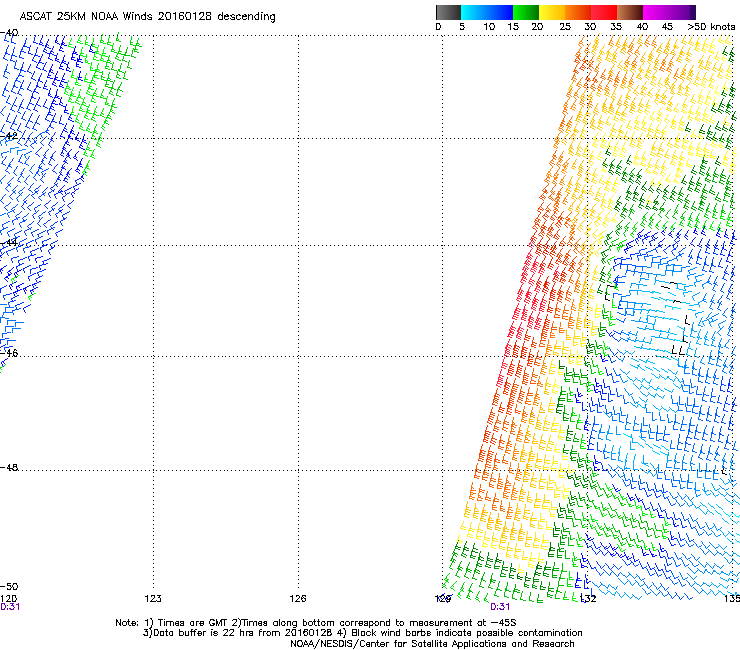This screenshot has height=650, width=740.
Task: Click the '120' longitude axis label
Action: click(8, 599)
